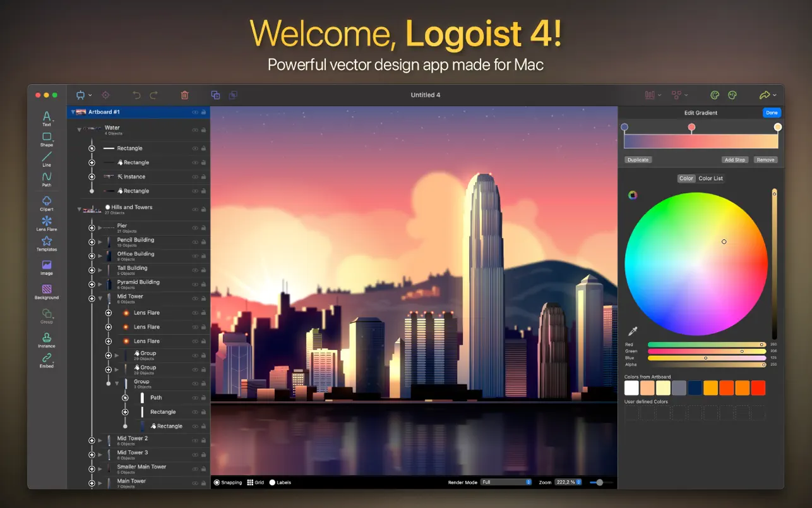Hide the Pier layer
Image resolution: width=812 pixels, height=508 pixels.
[195, 227]
